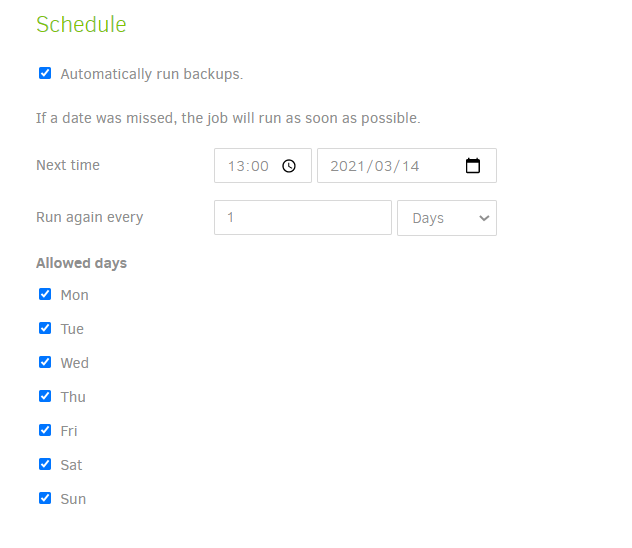Open the calendar date picker icon
The width and height of the screenshot is (632, 548).
tap(472, 166)
